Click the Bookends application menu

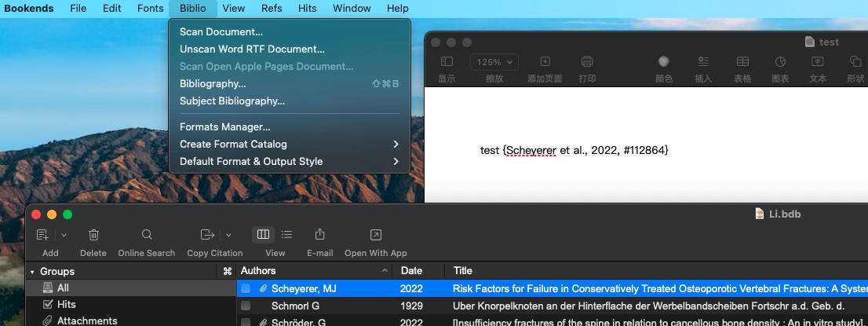pos(29,9)
